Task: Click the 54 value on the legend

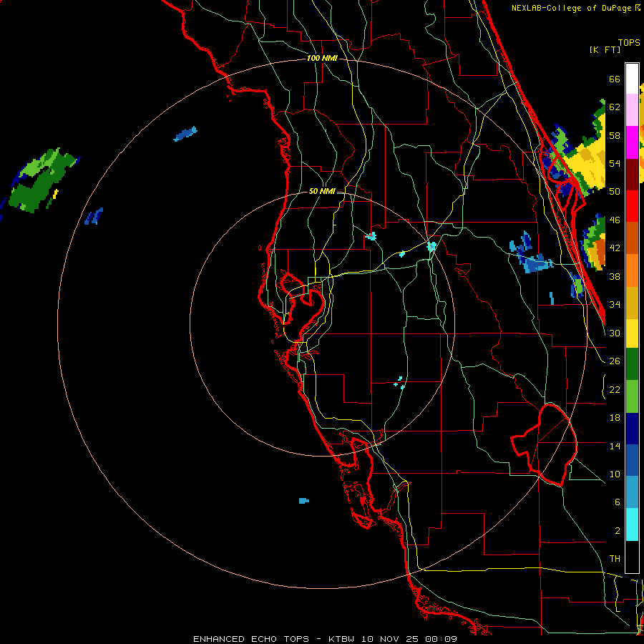Action: point(615,163)
